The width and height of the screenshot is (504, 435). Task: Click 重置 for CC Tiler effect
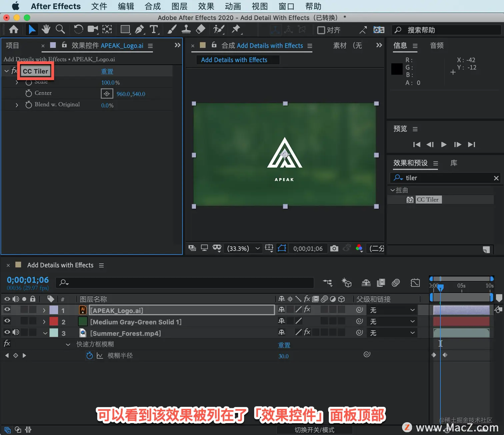[107, 71]
